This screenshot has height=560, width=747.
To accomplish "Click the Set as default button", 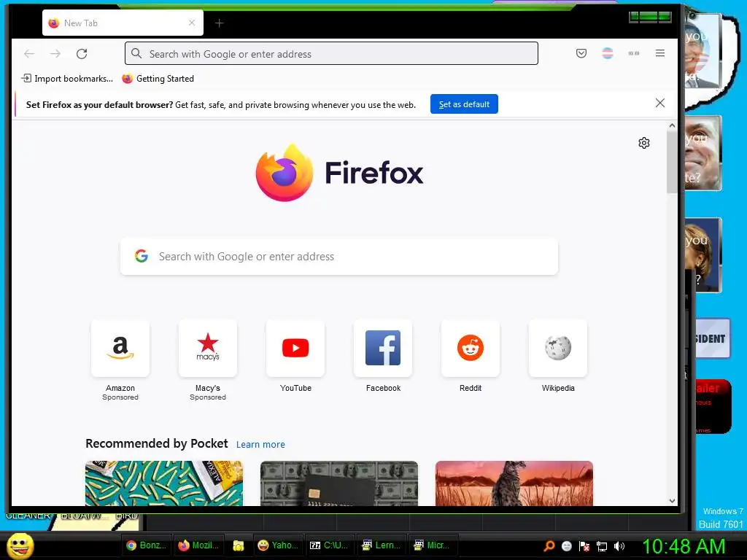I will point(464,104).
